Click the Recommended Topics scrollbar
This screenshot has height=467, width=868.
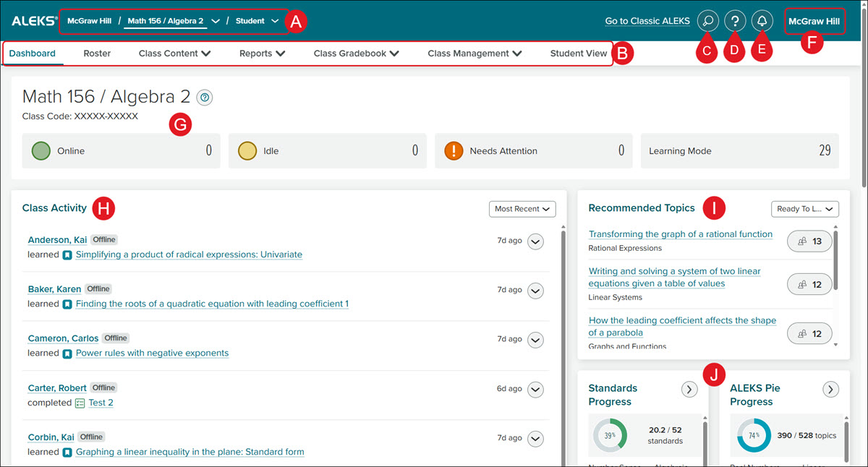pyautogui.click(x=837, y=259)
